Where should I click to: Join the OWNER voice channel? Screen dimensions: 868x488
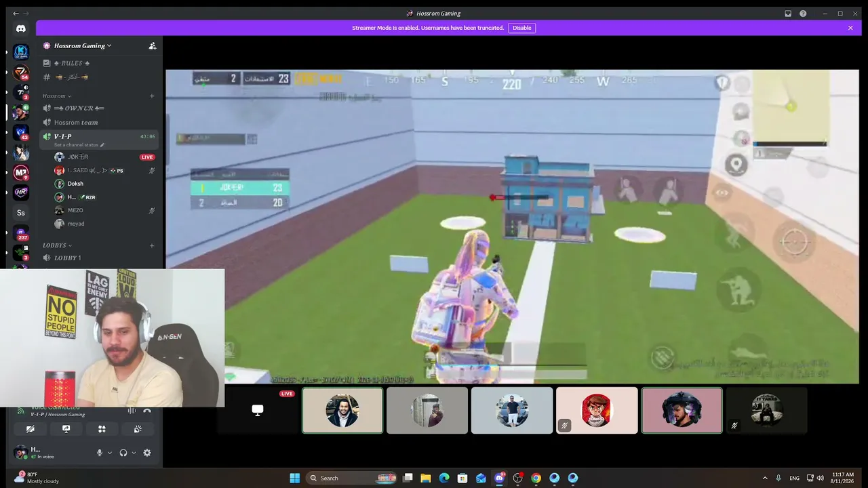pyautogui.click(x=100, y=108)
